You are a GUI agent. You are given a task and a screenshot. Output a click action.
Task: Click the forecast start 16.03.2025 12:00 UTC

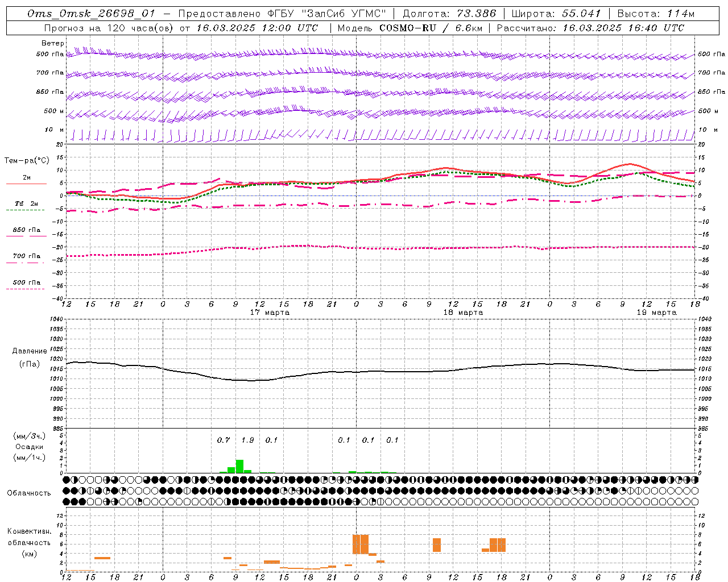click(x=257, y=28)
